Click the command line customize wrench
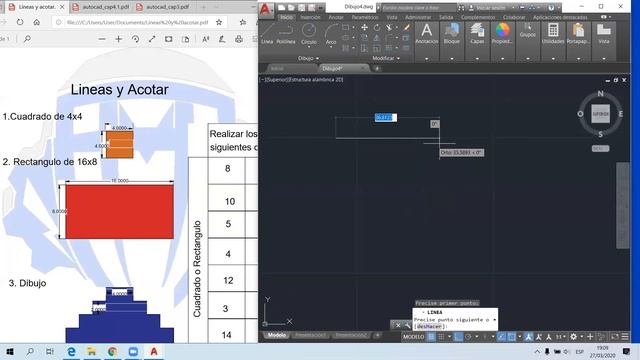Viewport: 640px width, 360px height. click(x=407, y=325)
